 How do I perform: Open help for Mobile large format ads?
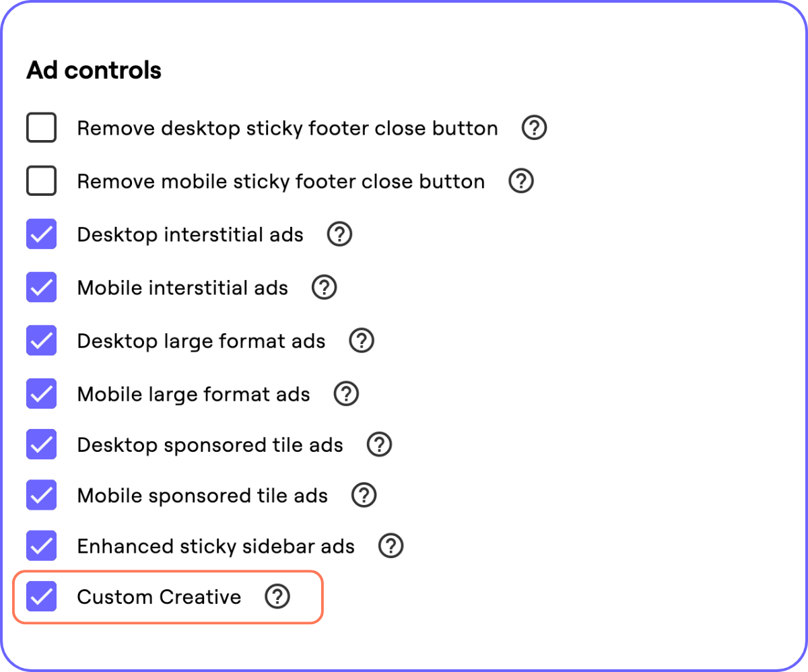(345, 394)
